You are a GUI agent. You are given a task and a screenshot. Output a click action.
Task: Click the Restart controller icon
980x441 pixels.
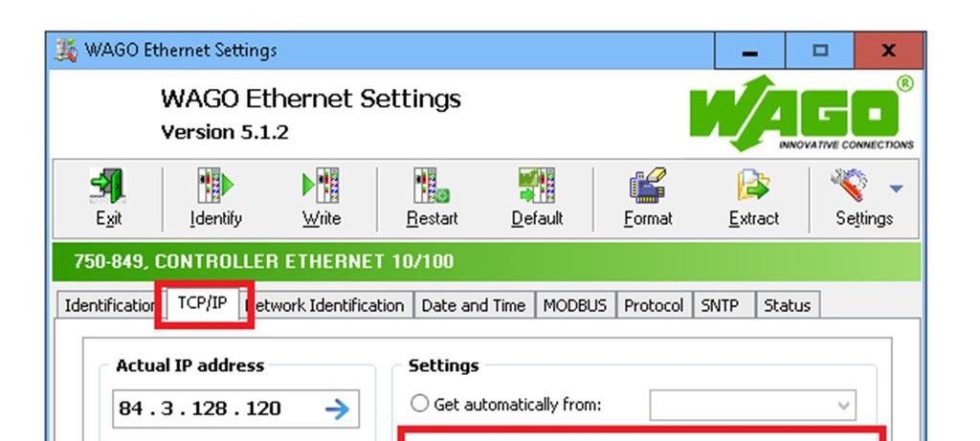[x=432, y=187]
